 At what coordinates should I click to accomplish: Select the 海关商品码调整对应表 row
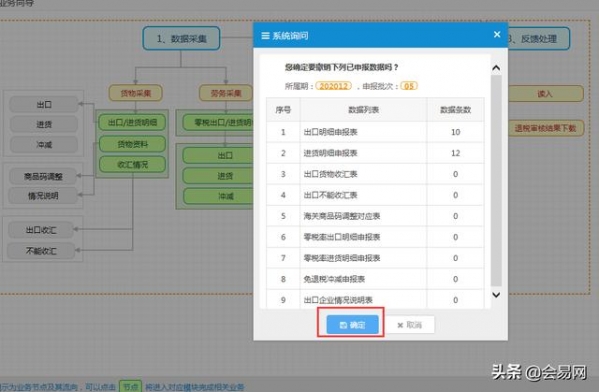pyautogui.click(x=375, y=216)
